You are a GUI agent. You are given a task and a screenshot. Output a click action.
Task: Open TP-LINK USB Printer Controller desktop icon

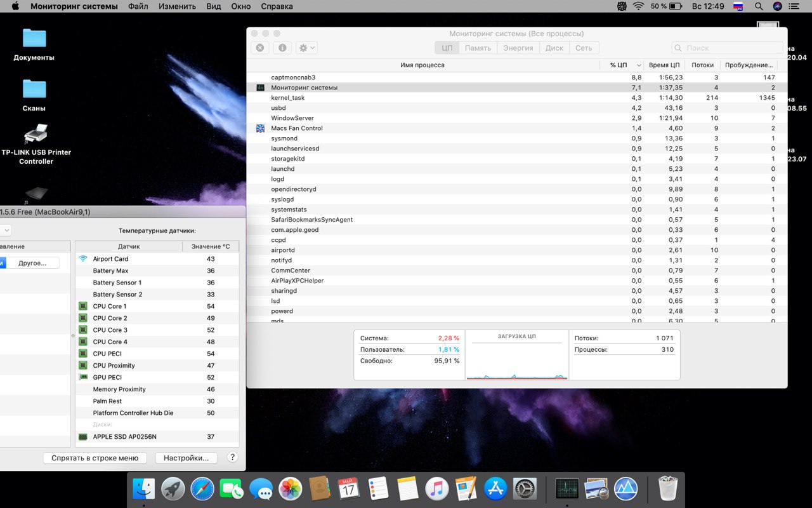36,134
